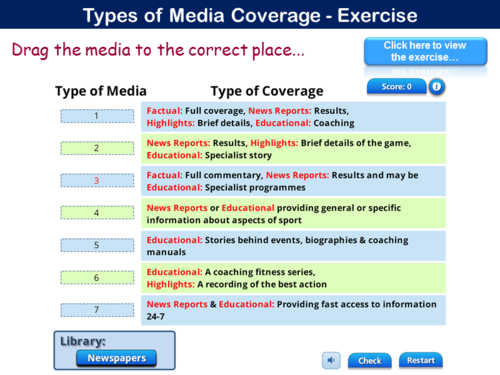The width and height of the screenshot is (500, 375).
Task: Toggle the sound speaker icon
Action: coord(331,360)
